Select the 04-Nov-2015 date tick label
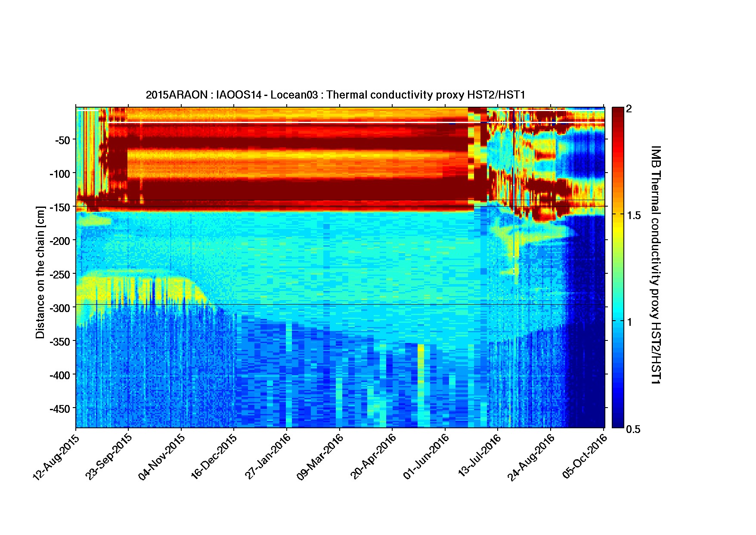Screen dimensions: 756x535 [161, 457]
